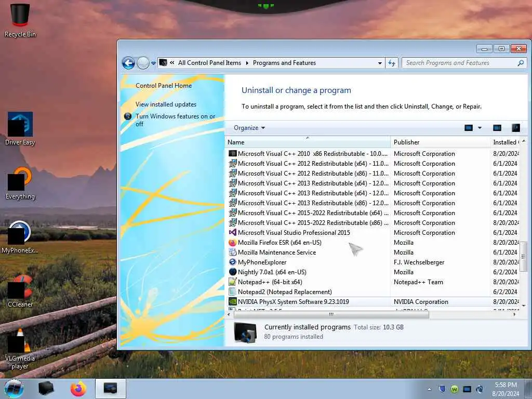Sort list by Publisher column header
This screenshot has height=399, width=532.
(x=440, y=142)
